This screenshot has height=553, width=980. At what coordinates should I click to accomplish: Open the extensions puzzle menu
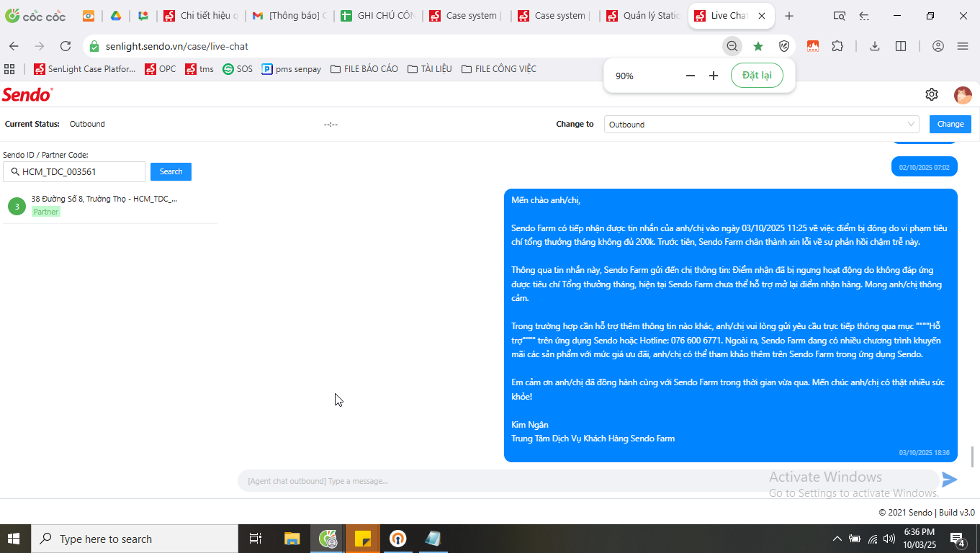837,46
